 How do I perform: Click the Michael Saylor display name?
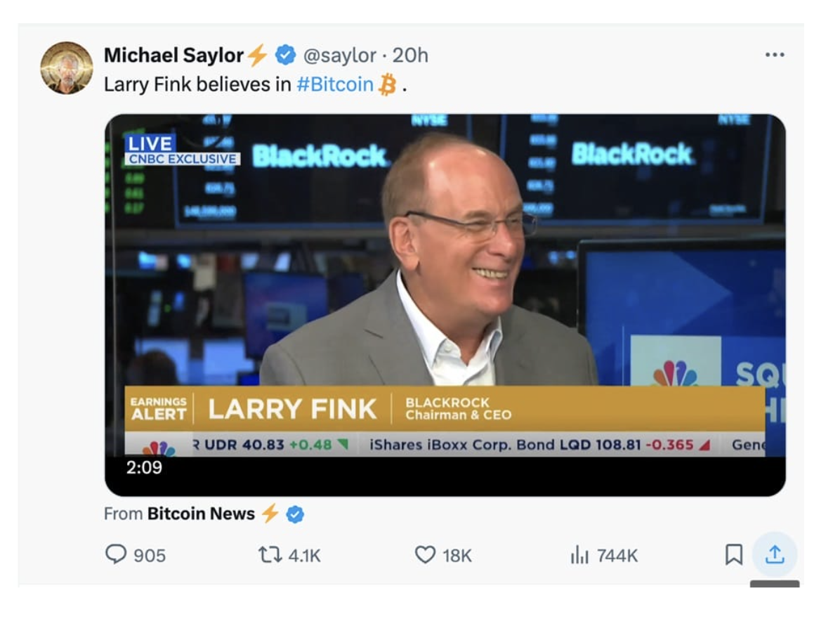[173, 55]
